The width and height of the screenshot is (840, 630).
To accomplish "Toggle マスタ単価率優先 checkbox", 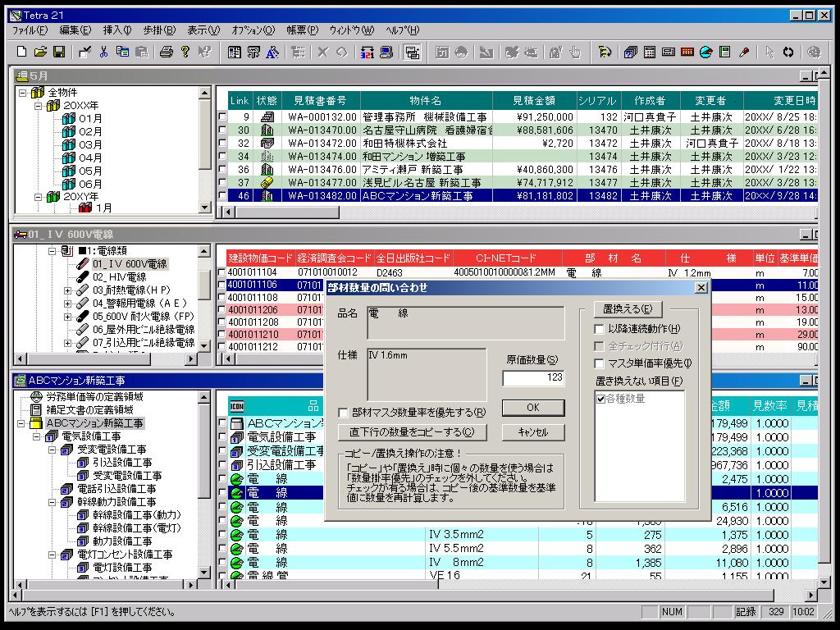I will point(600,363).
